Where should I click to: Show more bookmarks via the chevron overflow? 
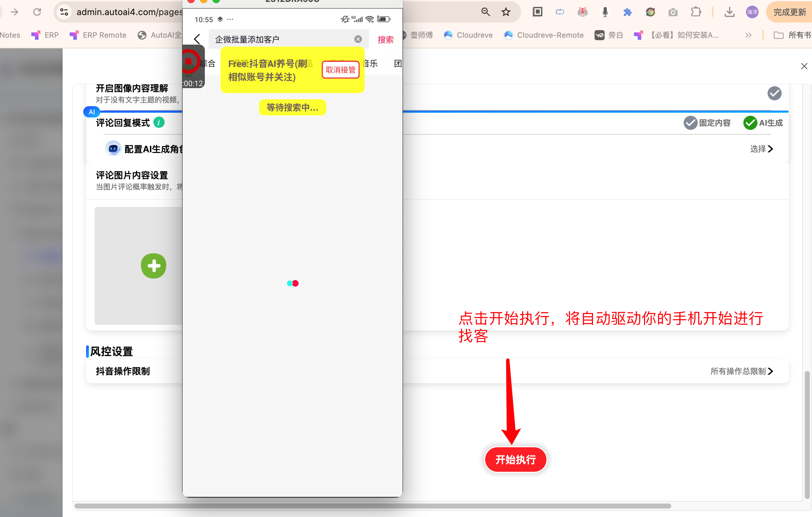[748, 35]
